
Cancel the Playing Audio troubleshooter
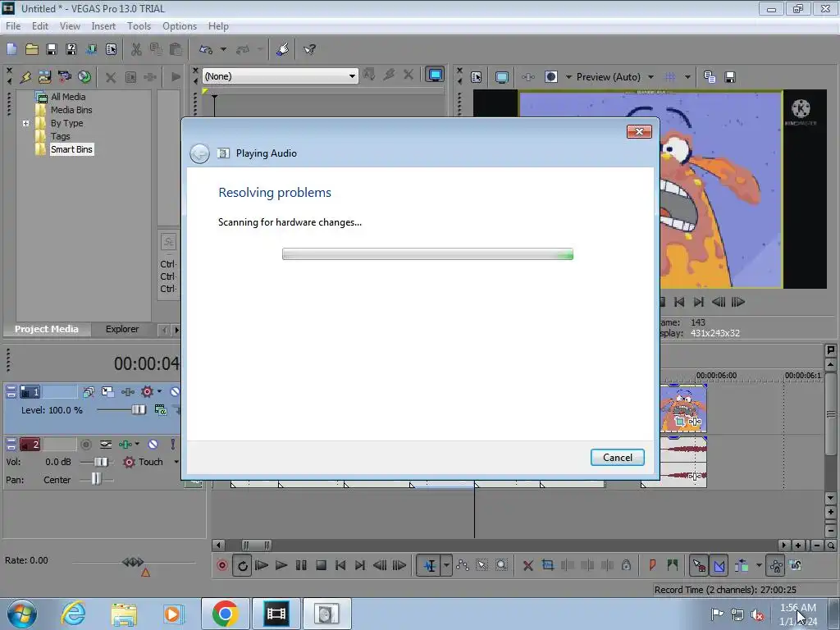click(617, 458)
